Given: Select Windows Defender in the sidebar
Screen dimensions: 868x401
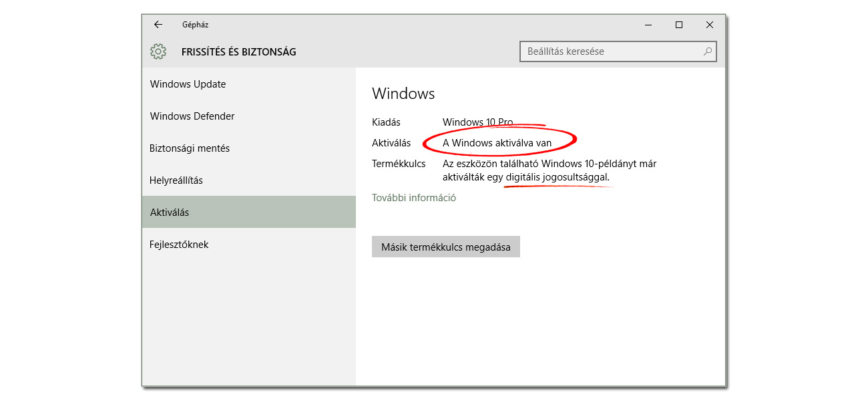Looking at the screenshot, I should [192, 116].
